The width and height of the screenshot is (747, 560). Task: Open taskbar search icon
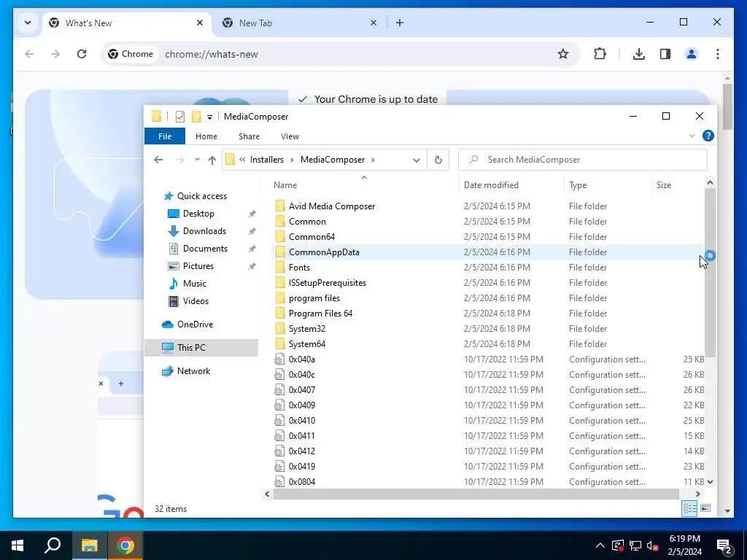click(53, 545)
